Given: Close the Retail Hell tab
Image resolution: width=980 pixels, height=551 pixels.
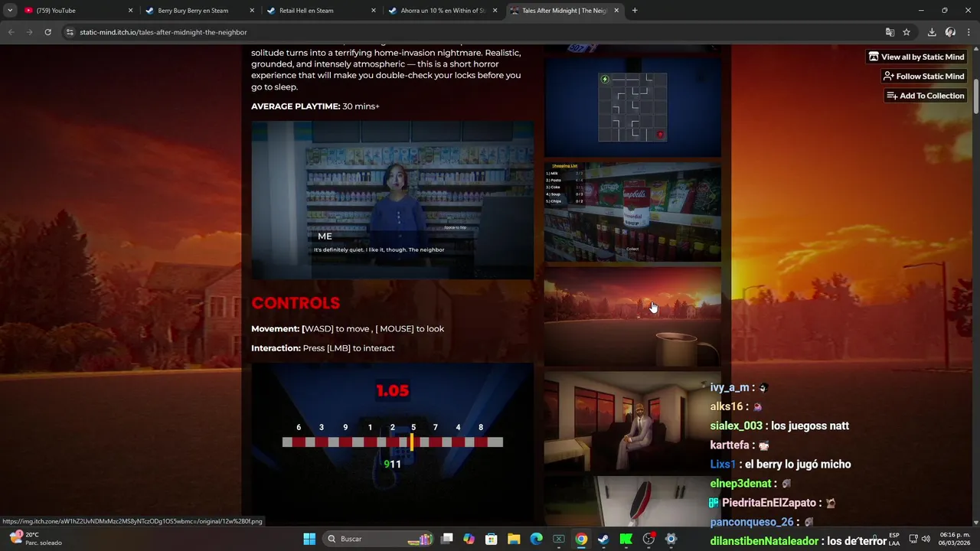Looking at the screenshot, I should pos(374,11).
